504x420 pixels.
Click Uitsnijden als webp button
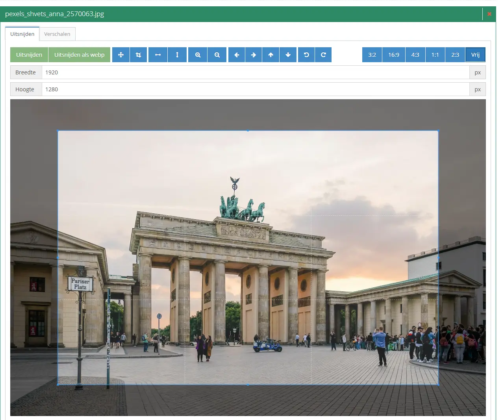click(80, 55)
